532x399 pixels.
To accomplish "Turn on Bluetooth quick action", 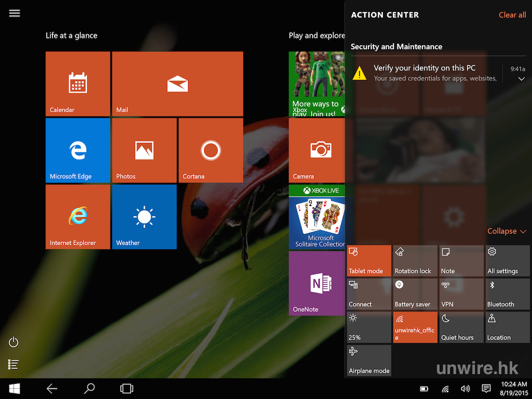I will point(508,294).
